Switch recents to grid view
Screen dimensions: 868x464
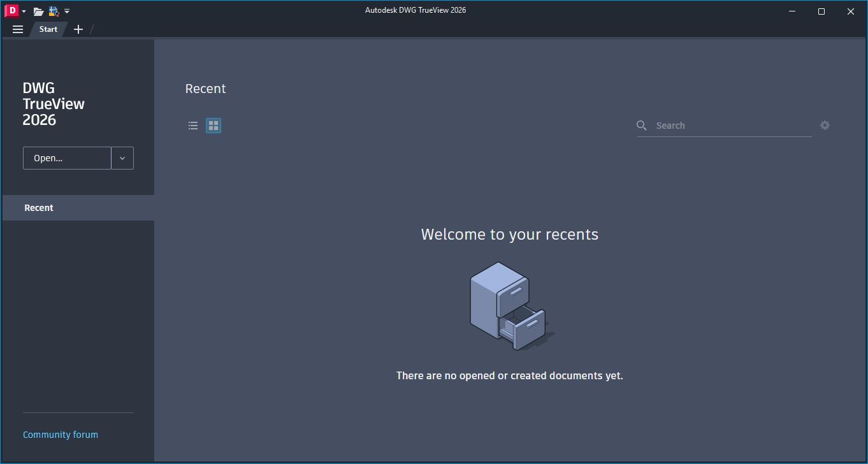click(x=213, y=126)
